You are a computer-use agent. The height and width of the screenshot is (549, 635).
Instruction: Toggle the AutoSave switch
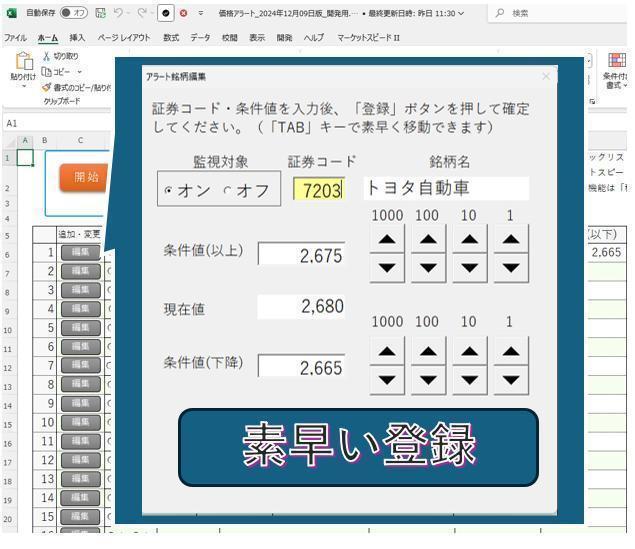pyautogui.click(x=73, y=13)
